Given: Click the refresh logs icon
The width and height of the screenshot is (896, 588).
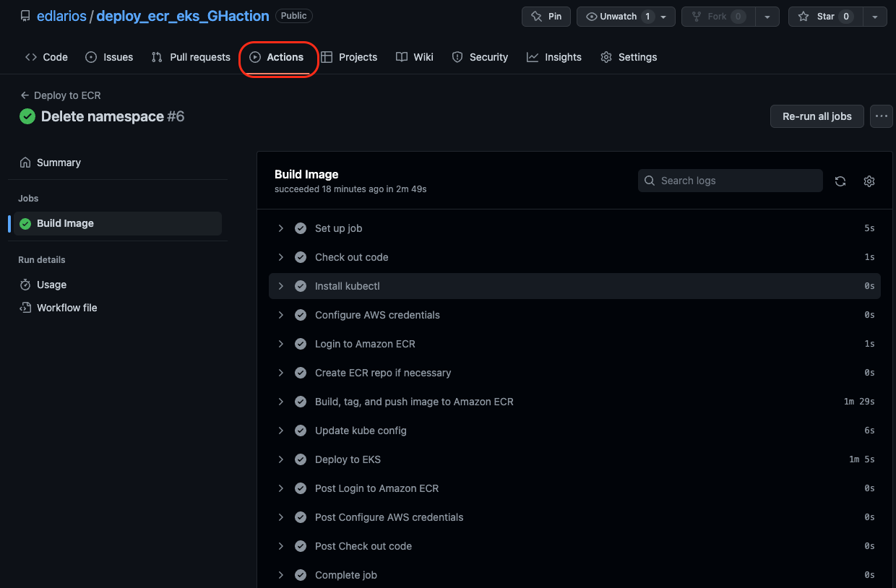Looking at the screenshot, I should pos(840,181).
